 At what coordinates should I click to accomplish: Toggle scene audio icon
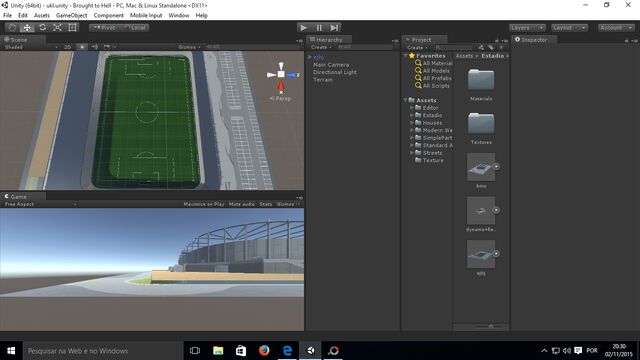tap(94, 47)
